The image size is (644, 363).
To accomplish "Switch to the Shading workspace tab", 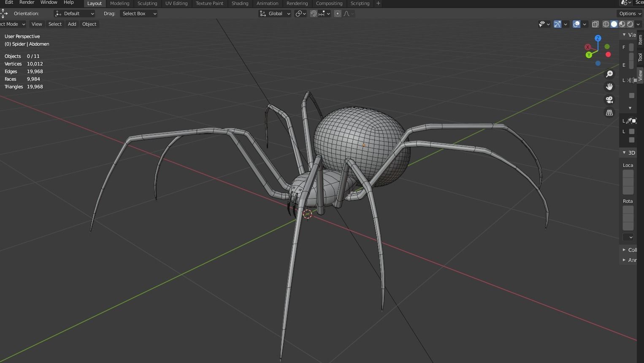I will (x=240, y=3).
